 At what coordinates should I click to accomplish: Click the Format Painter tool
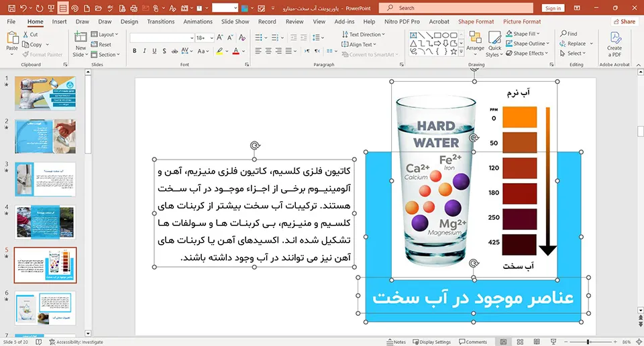(43, 54)
